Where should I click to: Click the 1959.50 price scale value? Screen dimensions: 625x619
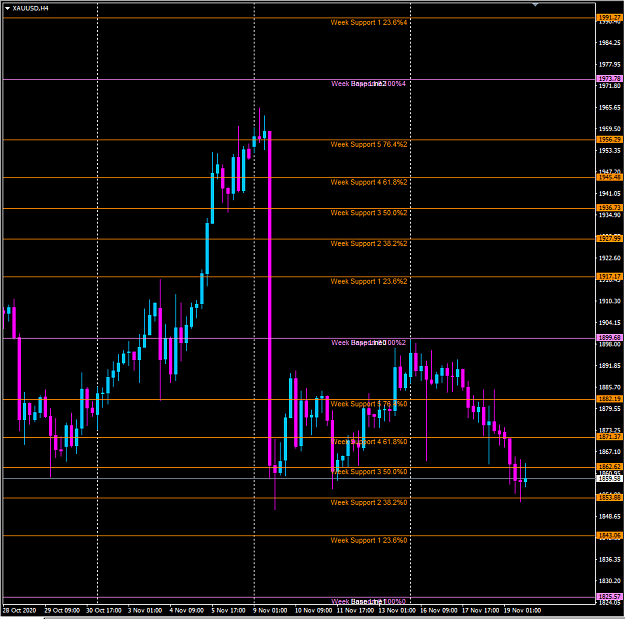(610, 129)
